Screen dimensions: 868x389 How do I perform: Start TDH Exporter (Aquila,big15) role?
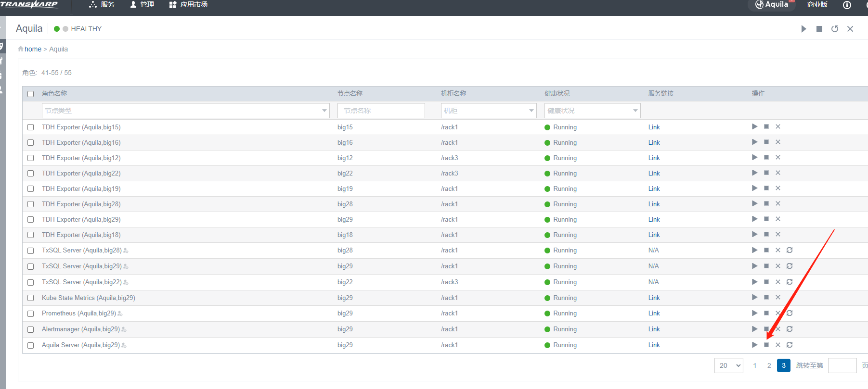[754, 126]
